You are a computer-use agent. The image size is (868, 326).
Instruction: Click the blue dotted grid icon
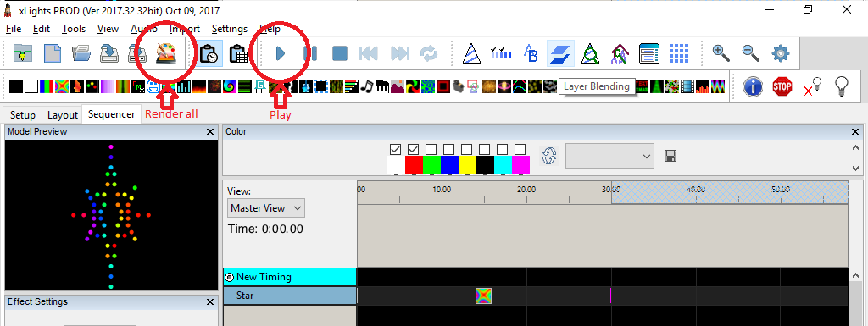point(679,53)
